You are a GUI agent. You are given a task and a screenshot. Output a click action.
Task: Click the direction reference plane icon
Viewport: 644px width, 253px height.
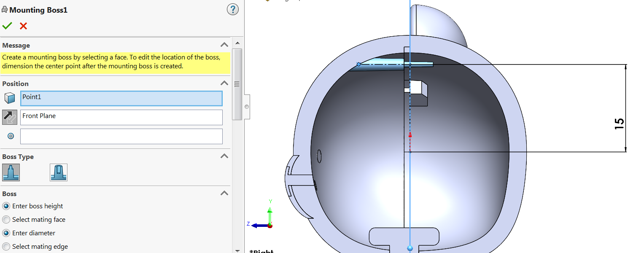[9, 117]
